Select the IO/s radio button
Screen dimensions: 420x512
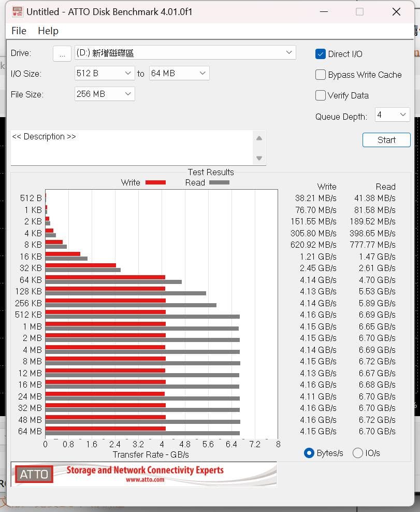pyautogui.click(x=358, y=453)
